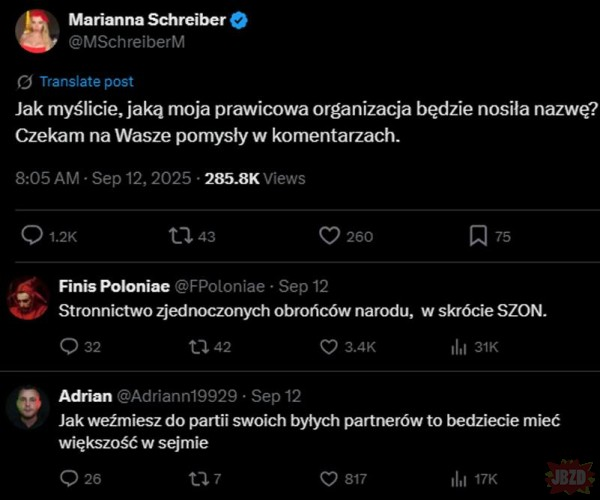The height and width of the screenshot is (500, 600).
Task: Click the reply icon on Marianna Schreiber's post
Action: tap(32, 236)
